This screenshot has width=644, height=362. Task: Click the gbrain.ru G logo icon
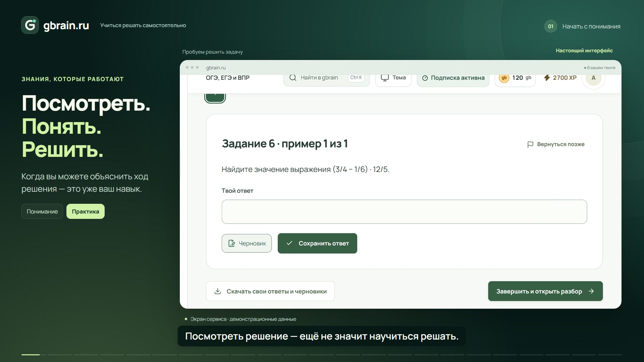30,25
